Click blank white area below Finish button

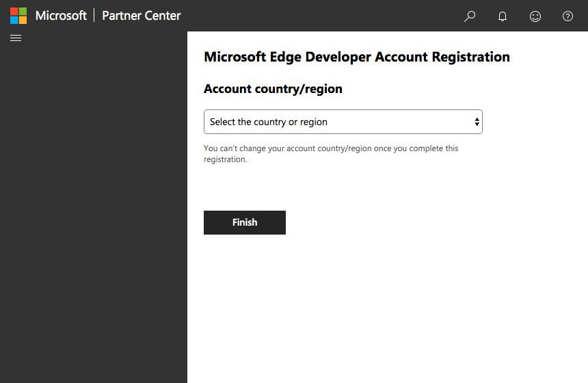point(383,308)
